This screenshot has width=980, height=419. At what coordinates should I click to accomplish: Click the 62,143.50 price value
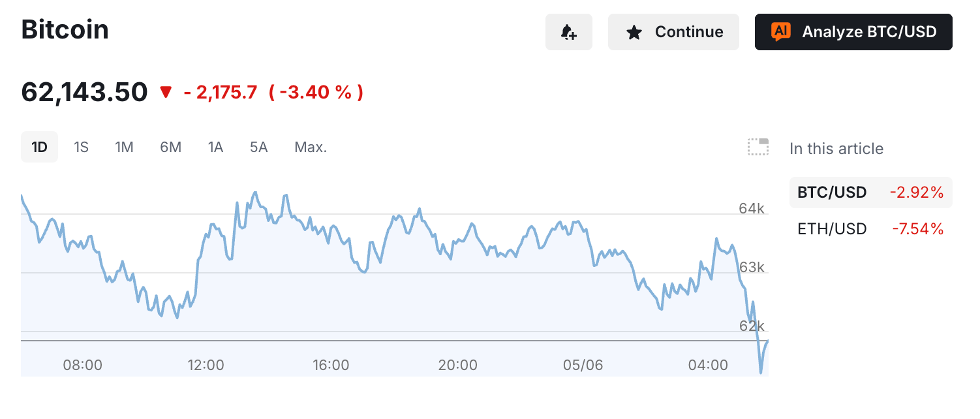84,92
